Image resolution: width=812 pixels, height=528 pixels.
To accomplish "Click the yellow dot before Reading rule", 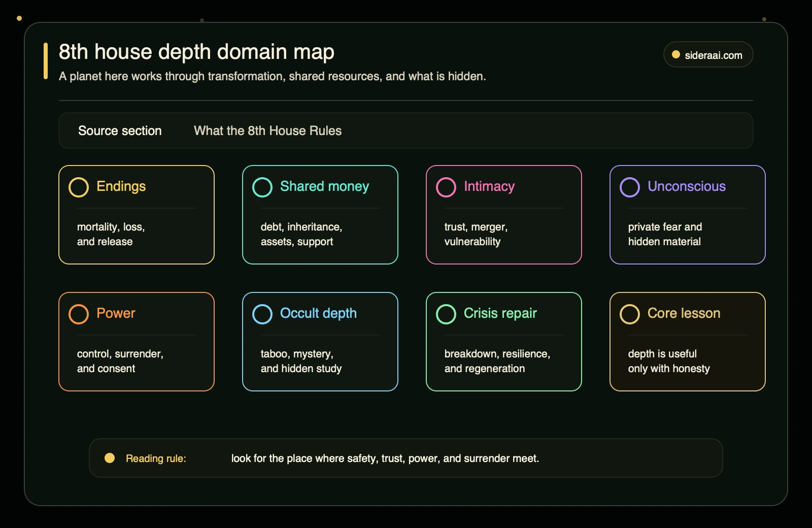I will 110,458.
